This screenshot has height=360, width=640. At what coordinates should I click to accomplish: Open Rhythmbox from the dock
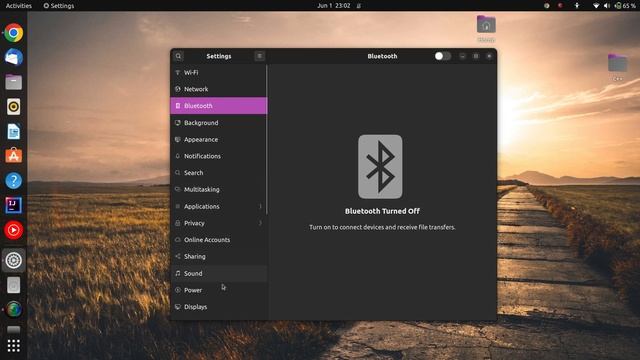coord(13,107)
